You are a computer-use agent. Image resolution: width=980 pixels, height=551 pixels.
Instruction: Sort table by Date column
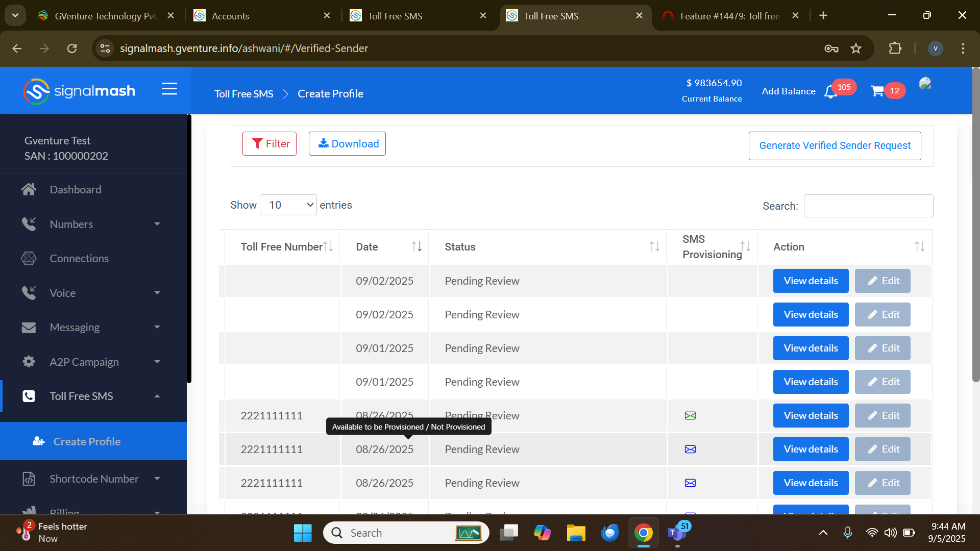pos(416,247)
